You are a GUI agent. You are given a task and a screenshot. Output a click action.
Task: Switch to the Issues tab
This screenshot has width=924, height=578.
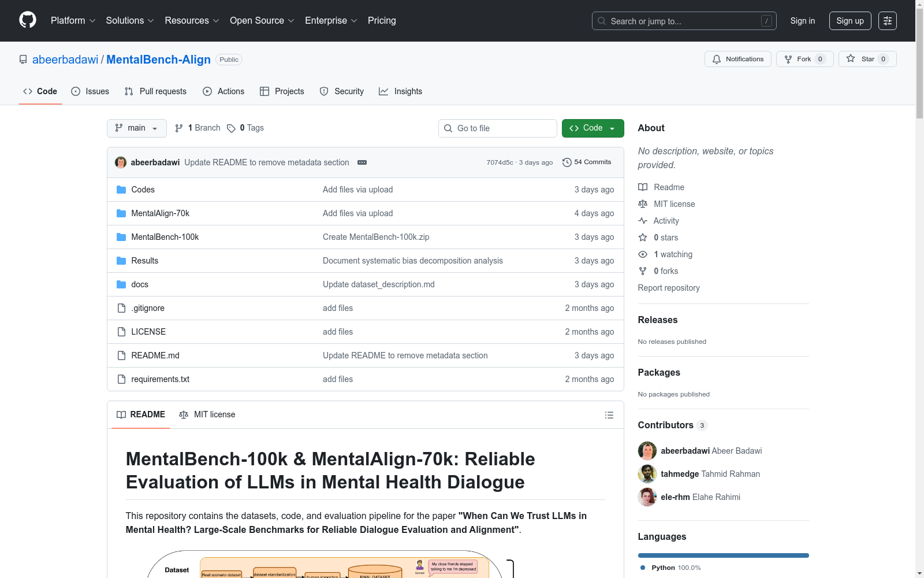point(90,91)
